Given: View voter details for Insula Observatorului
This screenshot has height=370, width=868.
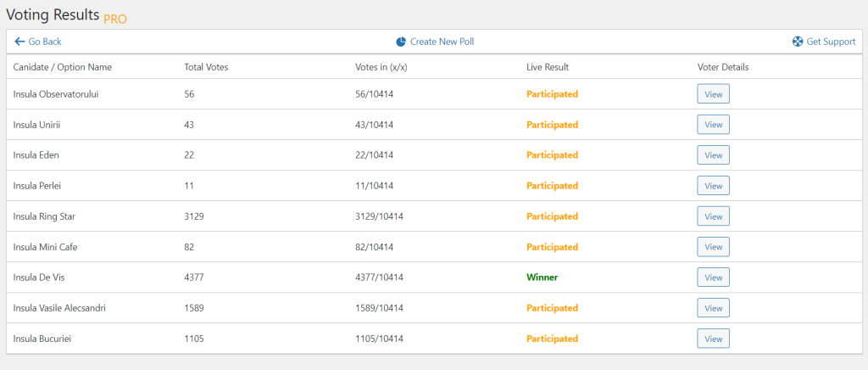Looking at the screenshot, I should pos(713,94).
